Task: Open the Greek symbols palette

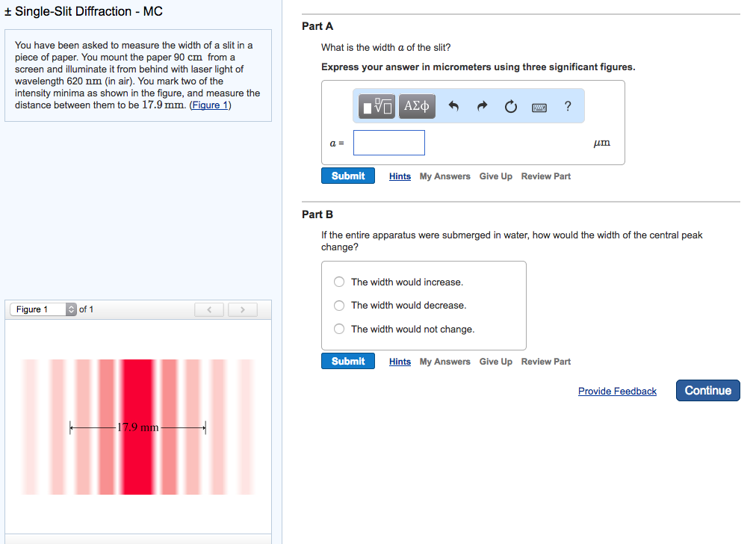Action: (x=417, y=107)
